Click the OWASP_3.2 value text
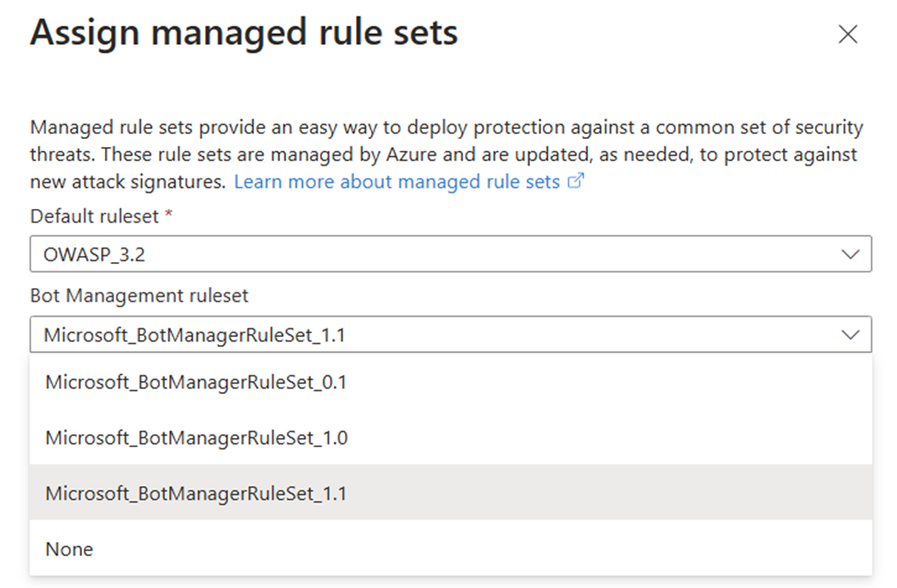The image size is (897, 588). 94,255
